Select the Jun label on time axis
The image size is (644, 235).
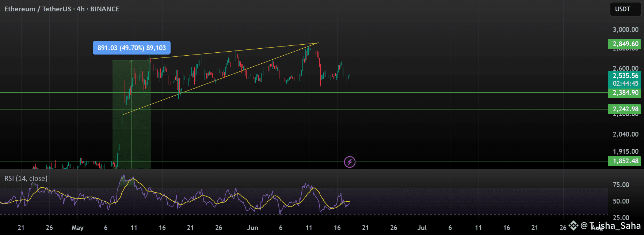(x=252, y=228)
